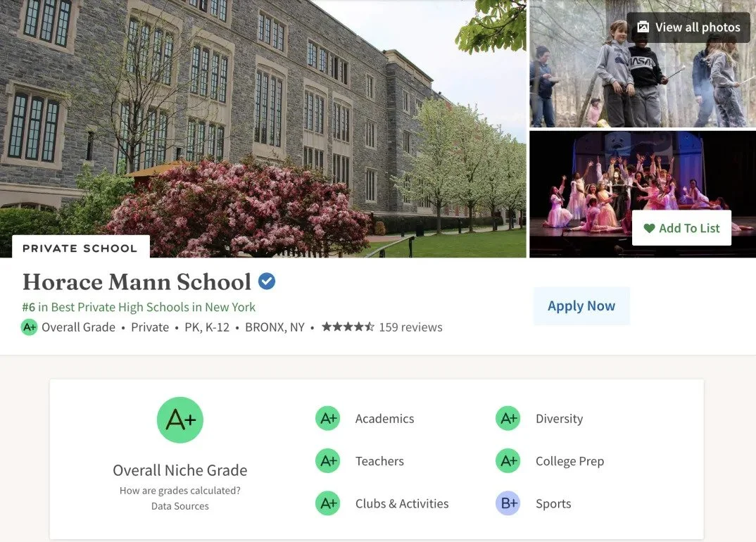Click the Sports grade label
This screenshot has height=542, width=756.
[x=553, y=503]
